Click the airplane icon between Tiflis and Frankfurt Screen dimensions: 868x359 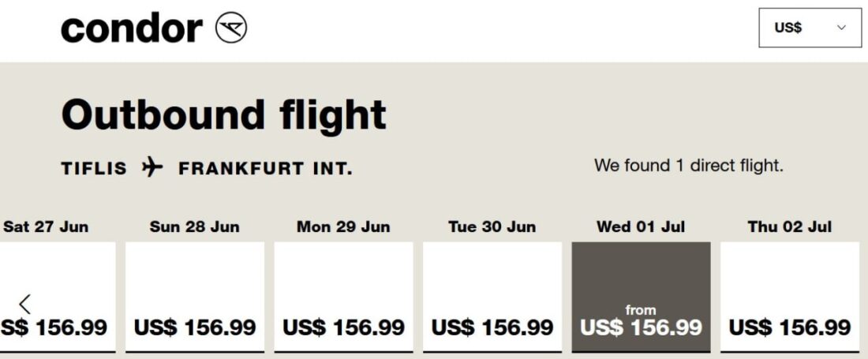152,167
